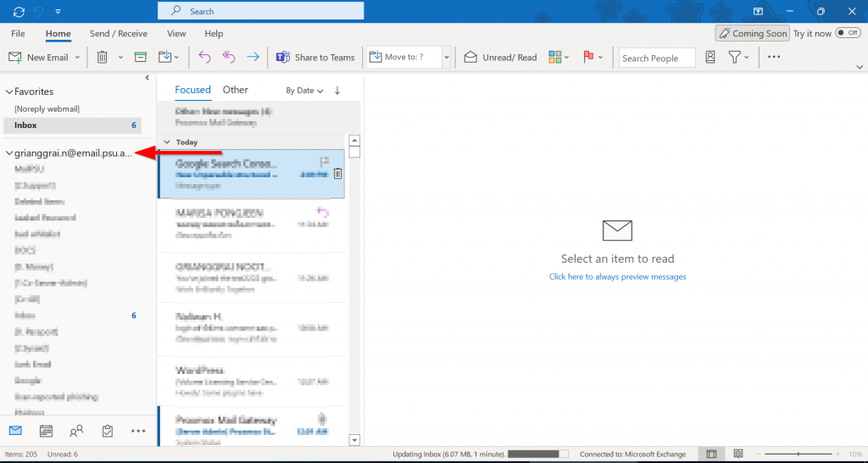Switch to the Home ribbon tab

coord(58,33)
